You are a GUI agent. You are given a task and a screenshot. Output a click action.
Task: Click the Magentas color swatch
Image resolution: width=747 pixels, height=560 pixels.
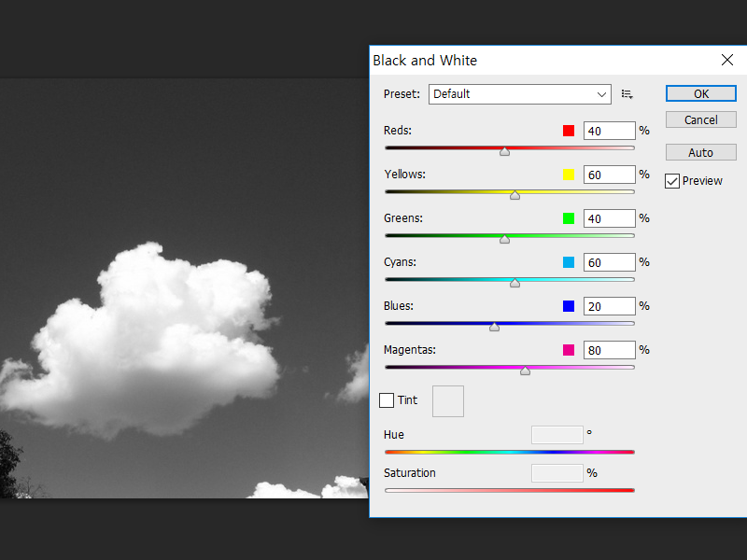[x=569, y=350]
